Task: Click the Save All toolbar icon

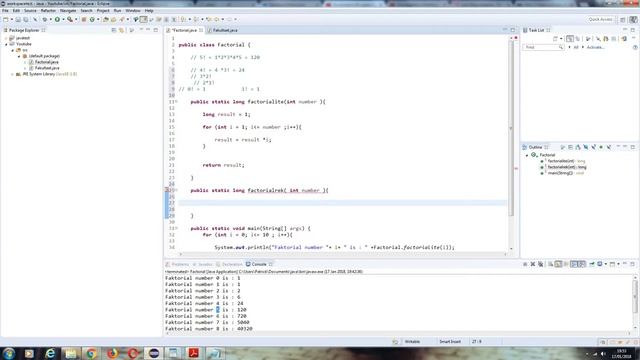Action: pyautogui.click(x=26, y=19)
